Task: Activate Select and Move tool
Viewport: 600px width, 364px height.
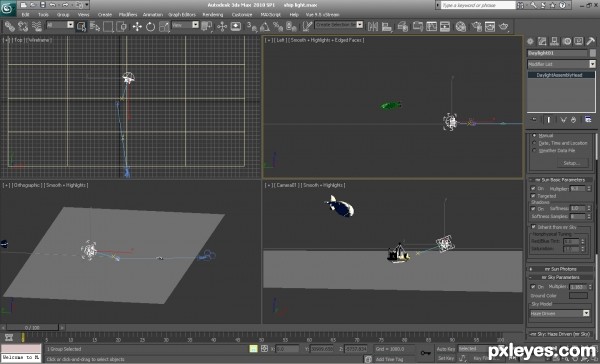Action: pos(137,26)
